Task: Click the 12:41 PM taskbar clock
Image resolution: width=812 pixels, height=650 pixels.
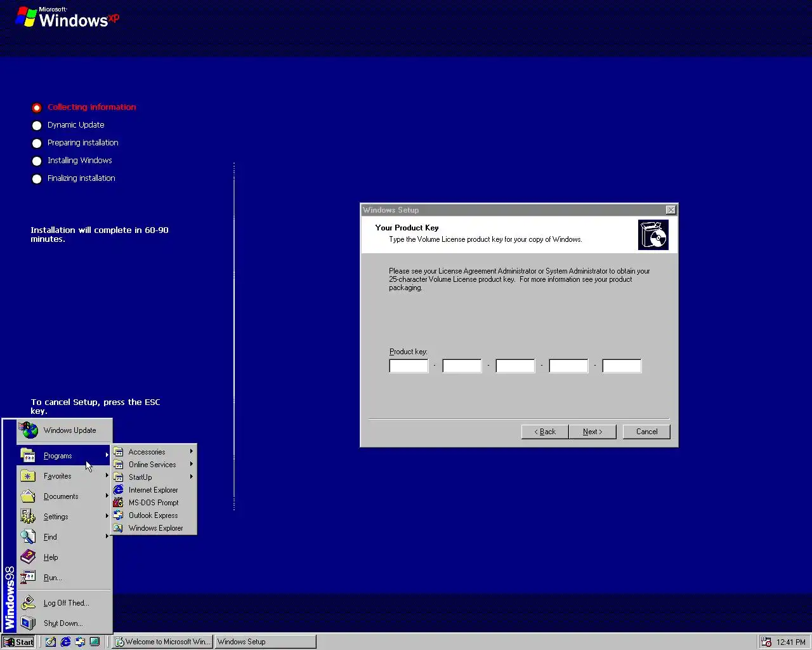Action: [x=791, y=642]
